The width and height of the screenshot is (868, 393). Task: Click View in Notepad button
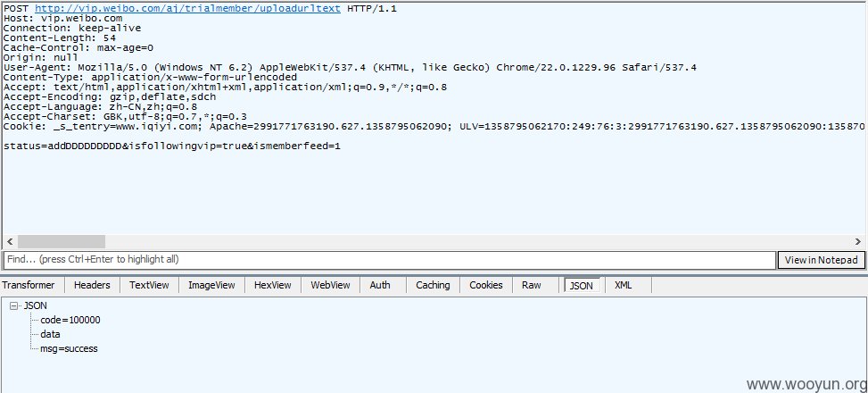(x=822, y=260)
